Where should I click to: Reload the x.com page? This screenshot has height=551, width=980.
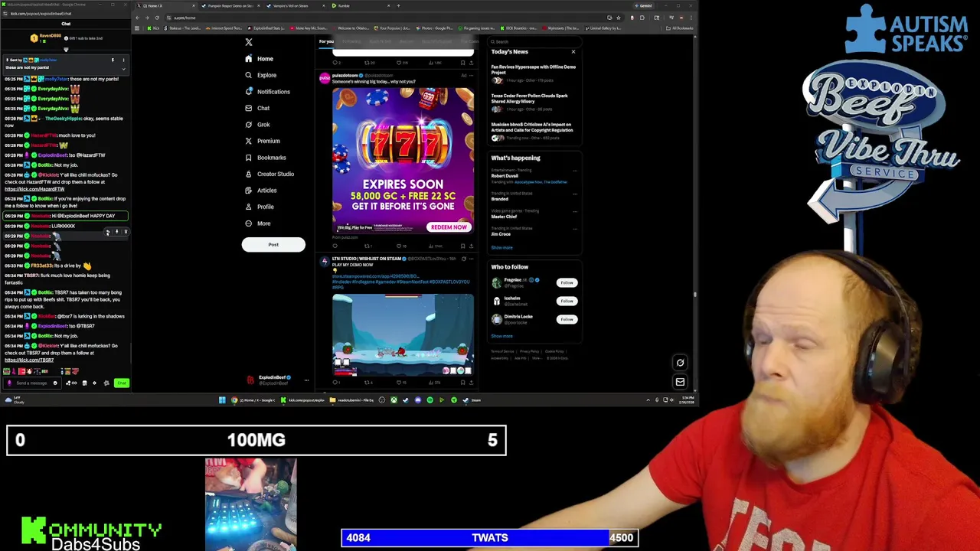(157, 18)
